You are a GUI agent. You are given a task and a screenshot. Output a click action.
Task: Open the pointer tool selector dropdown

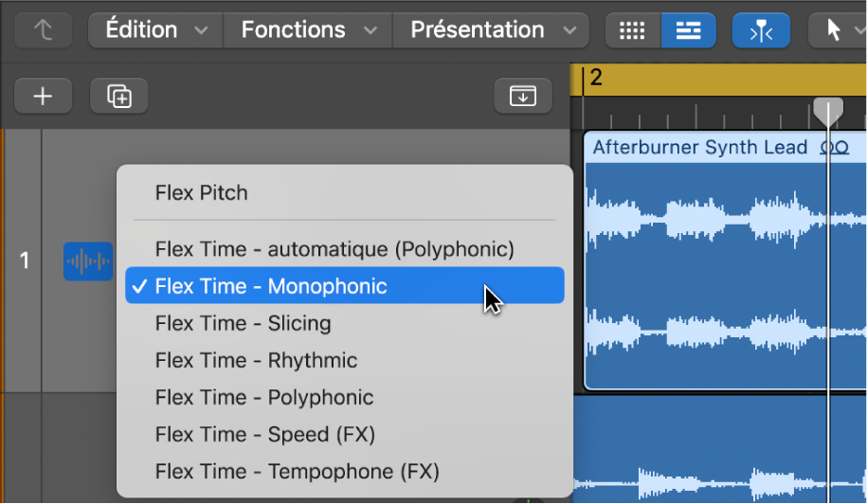coord(840,30)
